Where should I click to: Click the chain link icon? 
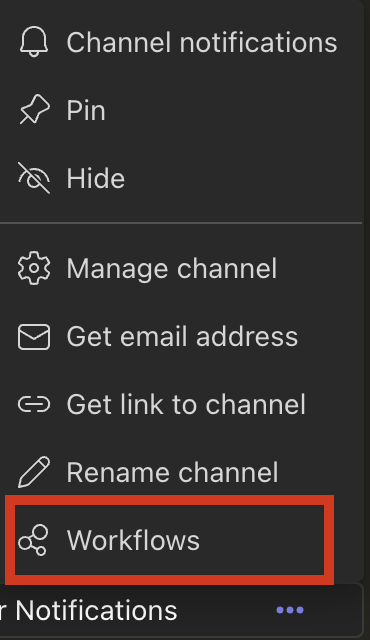(x=34, y=404)
